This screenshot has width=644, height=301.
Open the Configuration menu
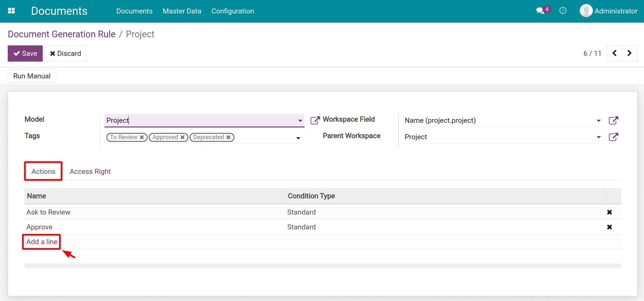[232, 11]
